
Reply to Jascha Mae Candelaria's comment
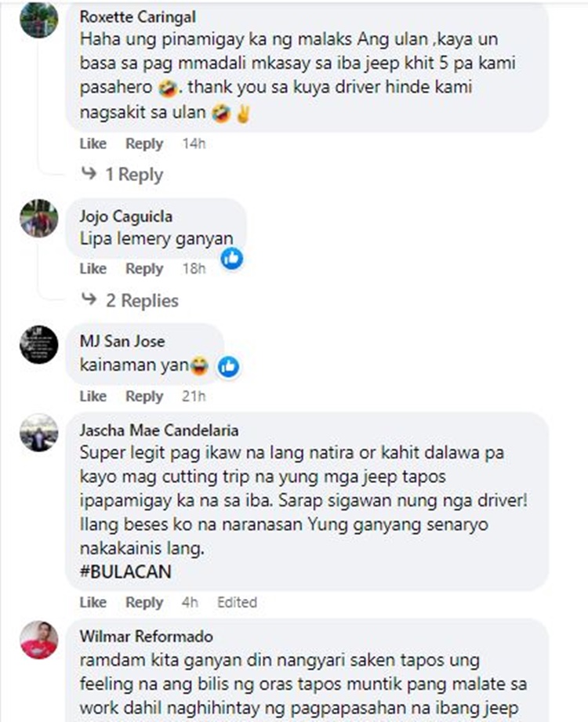pos(144,602)
